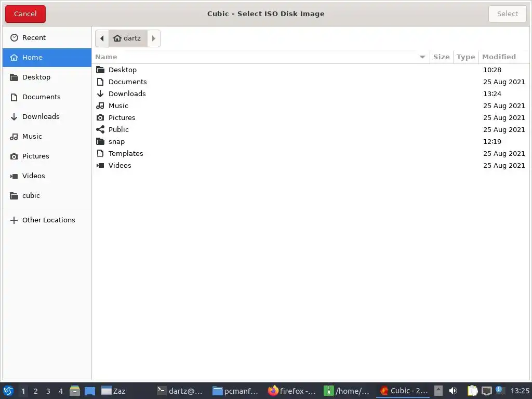Select Music folder in file list

(x=311, y=105)
